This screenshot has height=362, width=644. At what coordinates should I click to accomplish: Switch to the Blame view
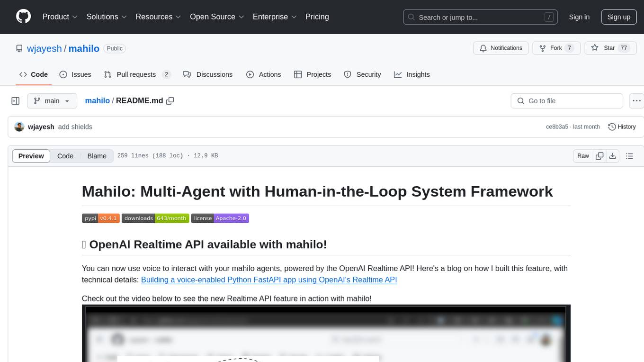(x=97, y=156)
